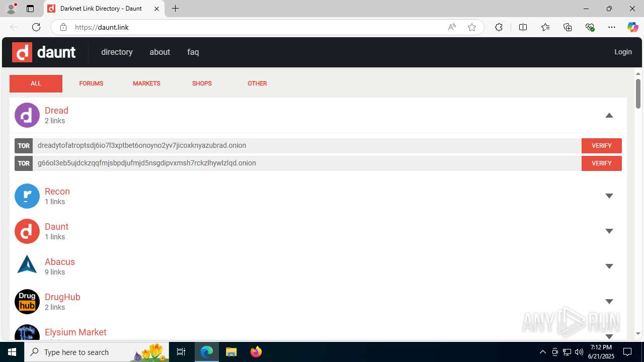644x362 pixels.
Task: Select the g66ol3eb5 onion address text
Action: [x=147, y=163]
